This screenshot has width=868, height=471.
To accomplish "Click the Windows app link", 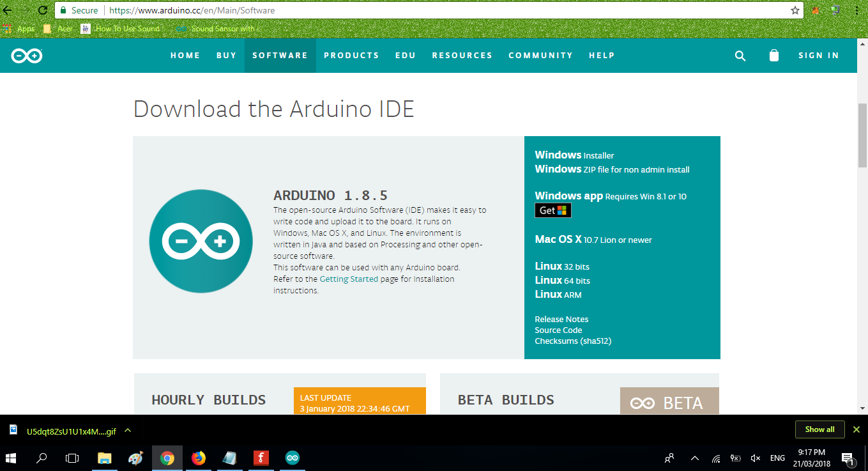I will 568,196.
